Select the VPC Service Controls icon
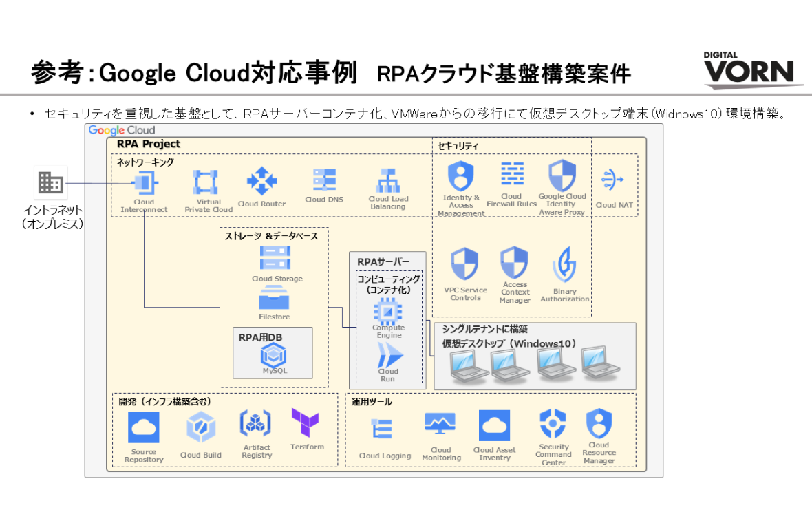 [x=464, y=264]
